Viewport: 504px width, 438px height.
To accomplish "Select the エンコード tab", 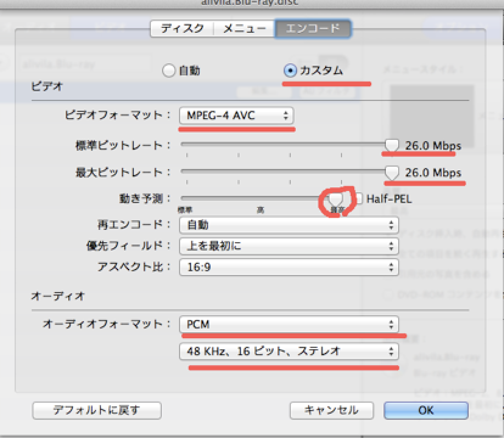I will pos(313,29).
